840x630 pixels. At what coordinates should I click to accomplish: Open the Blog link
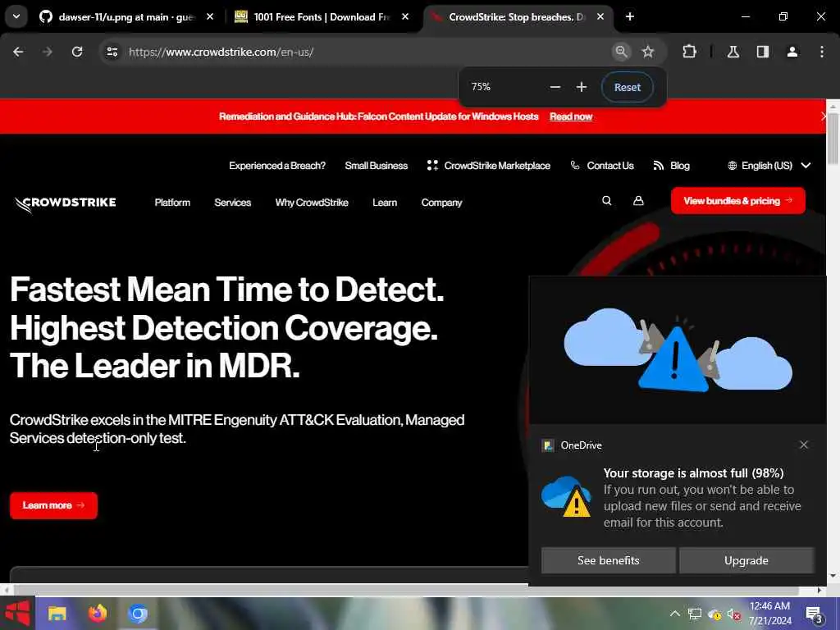(672, 166)
